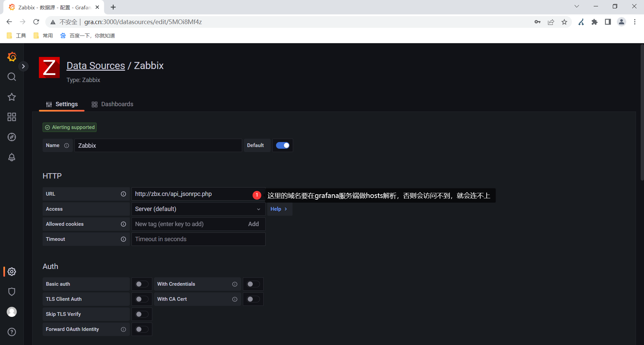Screen dimensions: 644x345
Task: Go back to previous browser page
Action: pyautogui.click(x=9, y=22)
